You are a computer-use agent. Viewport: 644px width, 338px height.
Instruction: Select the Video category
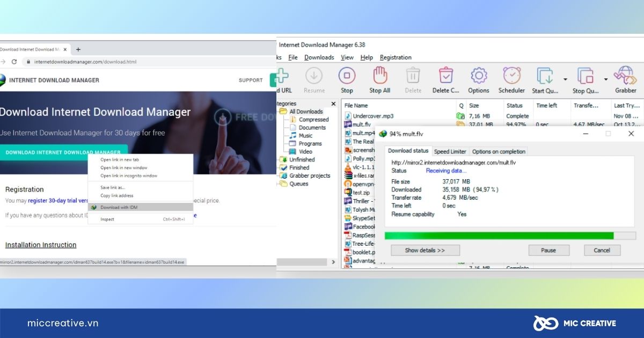[x=301, y=152]
